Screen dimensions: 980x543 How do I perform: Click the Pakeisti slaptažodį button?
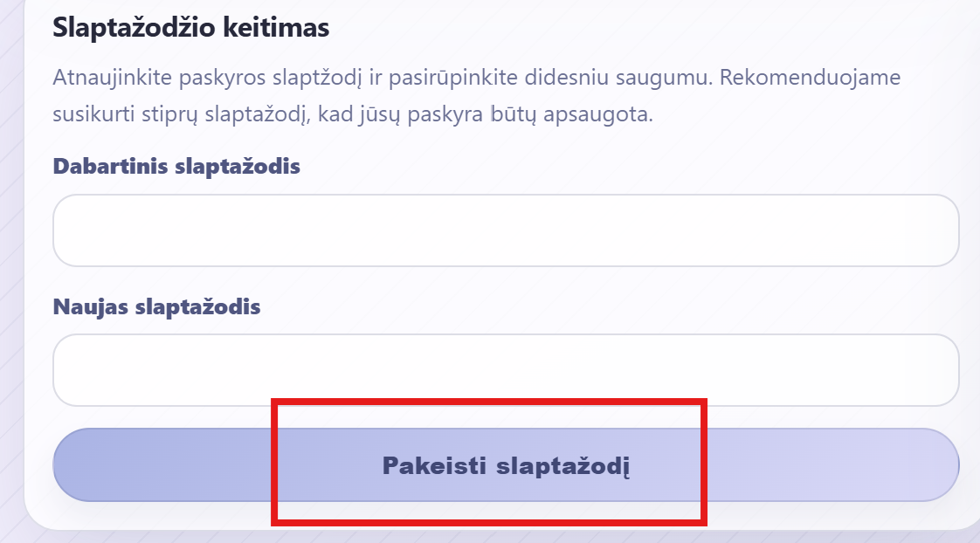coord(506,465)
